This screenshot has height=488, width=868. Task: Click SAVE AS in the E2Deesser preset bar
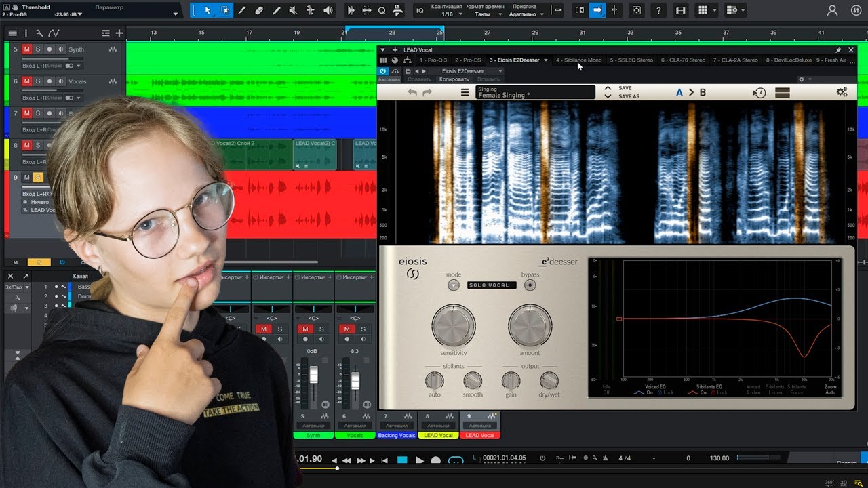coord(629,96)
